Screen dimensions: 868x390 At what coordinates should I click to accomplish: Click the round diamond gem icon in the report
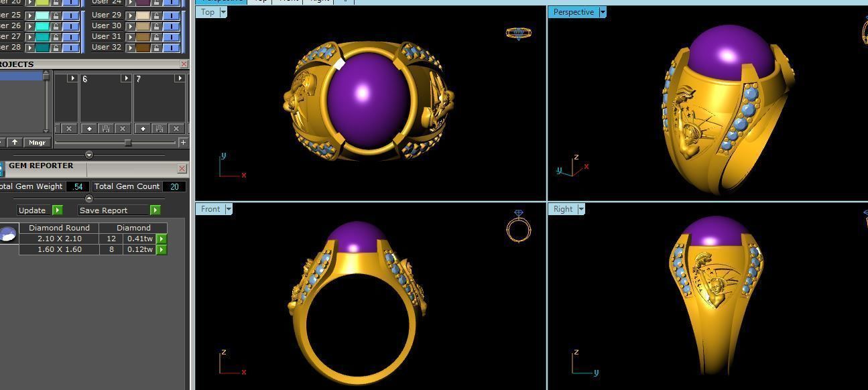coord(7,235)
